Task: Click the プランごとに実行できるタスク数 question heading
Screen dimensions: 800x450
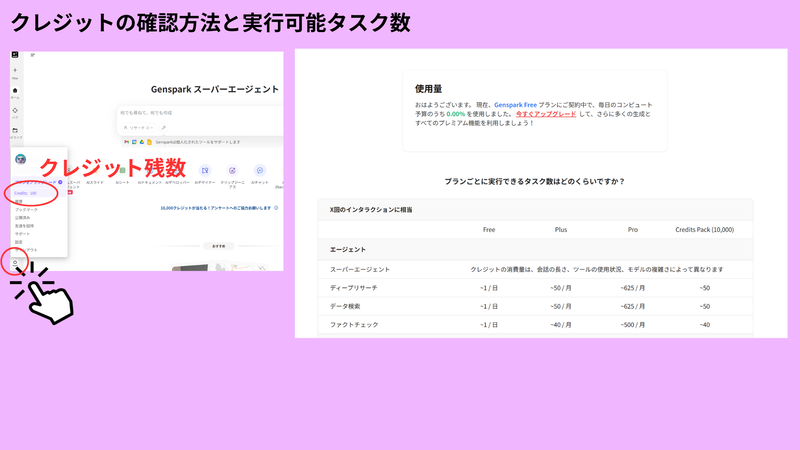Action: pos(535,181)
